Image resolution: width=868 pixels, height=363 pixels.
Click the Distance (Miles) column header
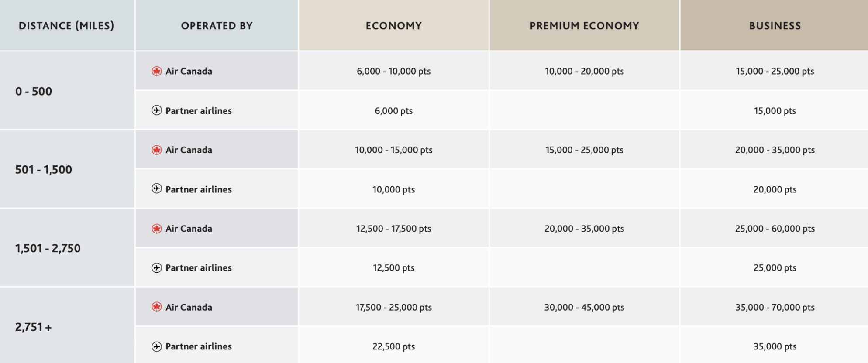coord(67,25)
